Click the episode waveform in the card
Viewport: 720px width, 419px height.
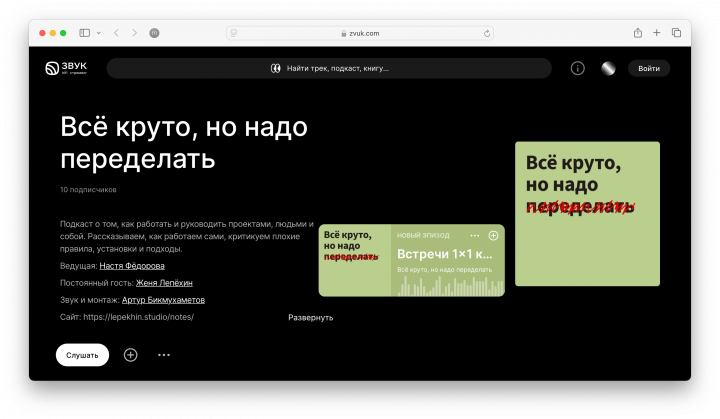(x=448, y=287)
